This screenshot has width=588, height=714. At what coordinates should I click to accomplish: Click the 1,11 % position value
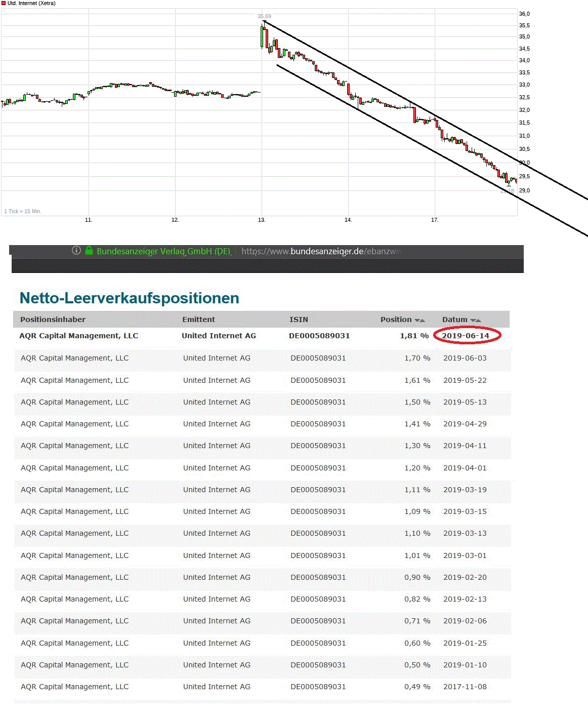tap(417, 490)
